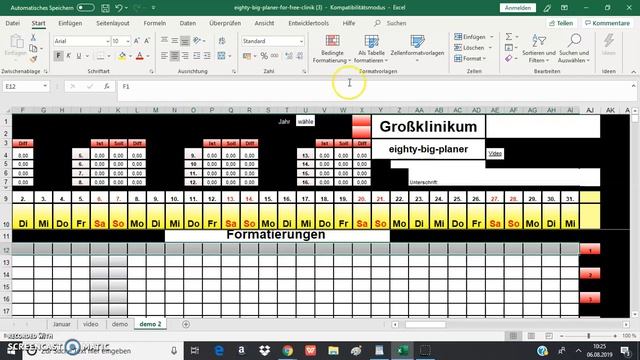
Task: Toggle Italic (K) formatting
Action: [x=68, y=56]
